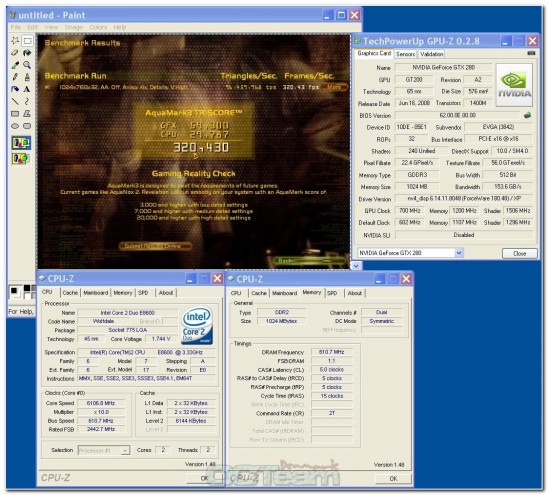Click the Core Speed value 6106.8 MHz

point(101,403)
